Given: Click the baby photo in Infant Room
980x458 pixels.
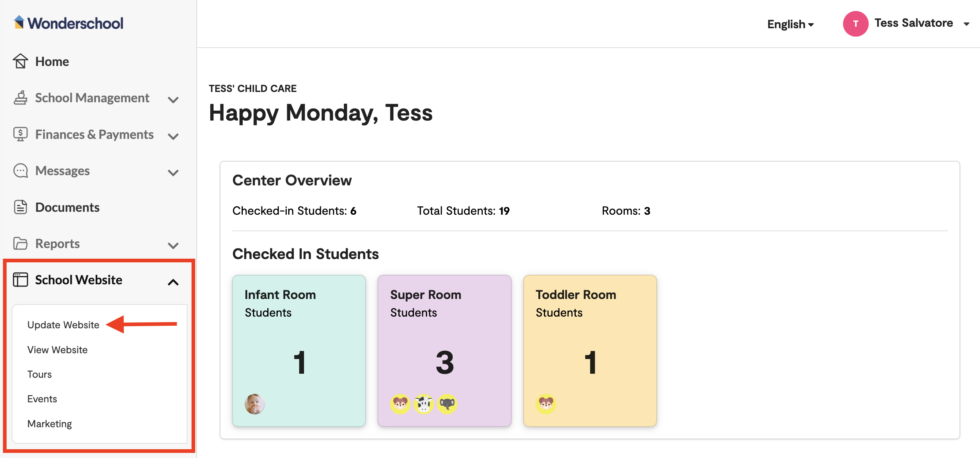Looking at the screenshot, I should pyautogui.click(x=255, y=403).
